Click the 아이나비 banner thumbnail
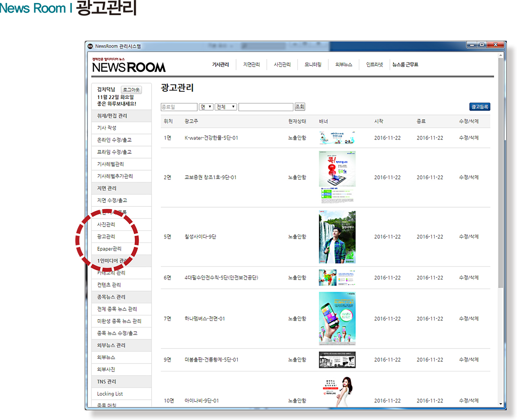 click(337, 391)
